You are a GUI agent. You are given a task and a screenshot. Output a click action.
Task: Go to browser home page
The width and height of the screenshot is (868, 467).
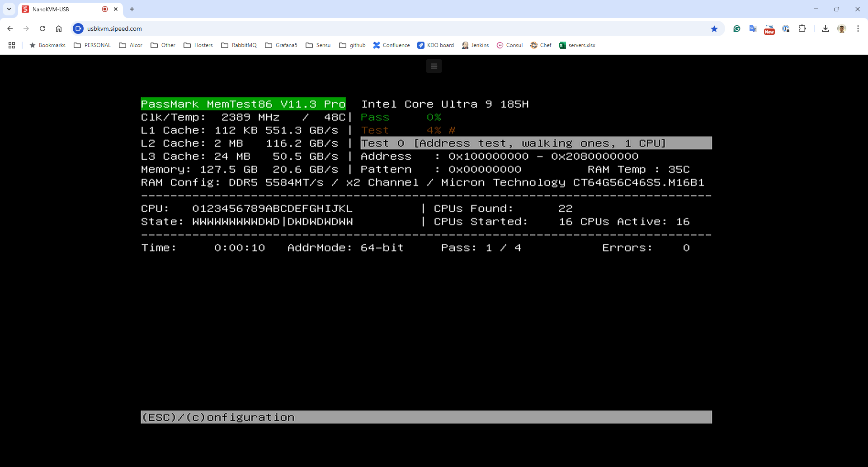pyautogui.click(x=59, y=29)
